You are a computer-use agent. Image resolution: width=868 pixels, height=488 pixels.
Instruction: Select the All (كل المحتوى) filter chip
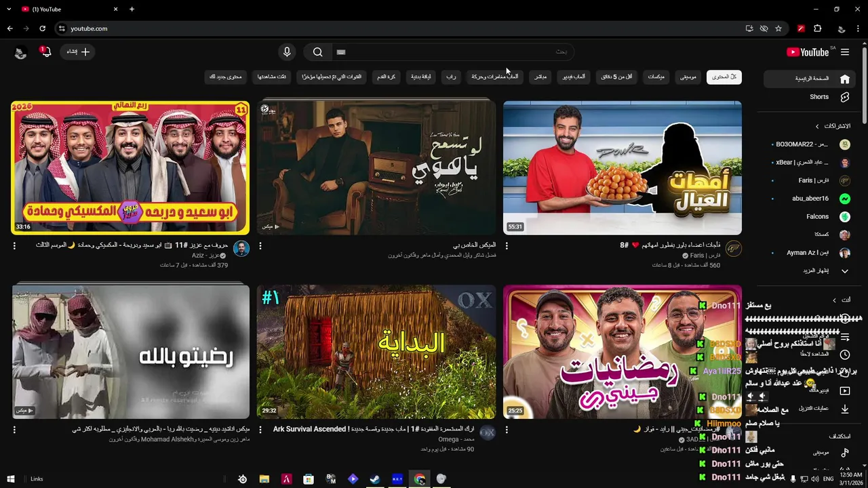tap(724, 77)
